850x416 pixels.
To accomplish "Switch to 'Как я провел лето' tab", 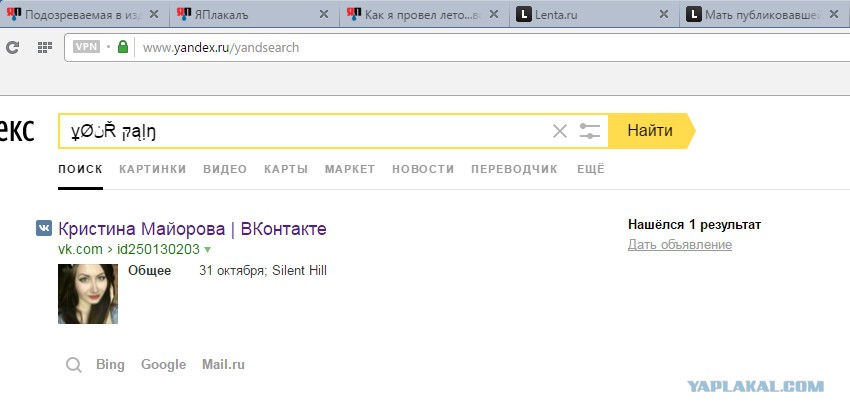I will [x=424, y=15].
